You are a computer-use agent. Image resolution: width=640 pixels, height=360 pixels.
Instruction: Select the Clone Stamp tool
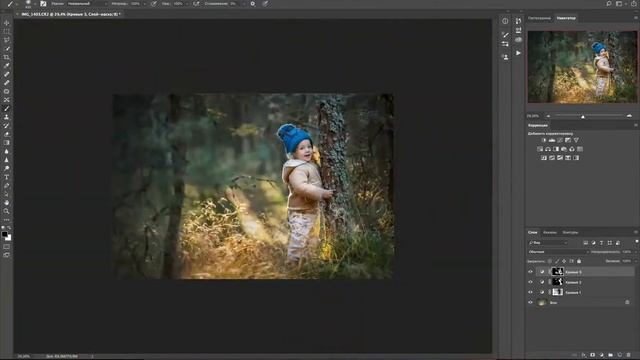(7, 117)
